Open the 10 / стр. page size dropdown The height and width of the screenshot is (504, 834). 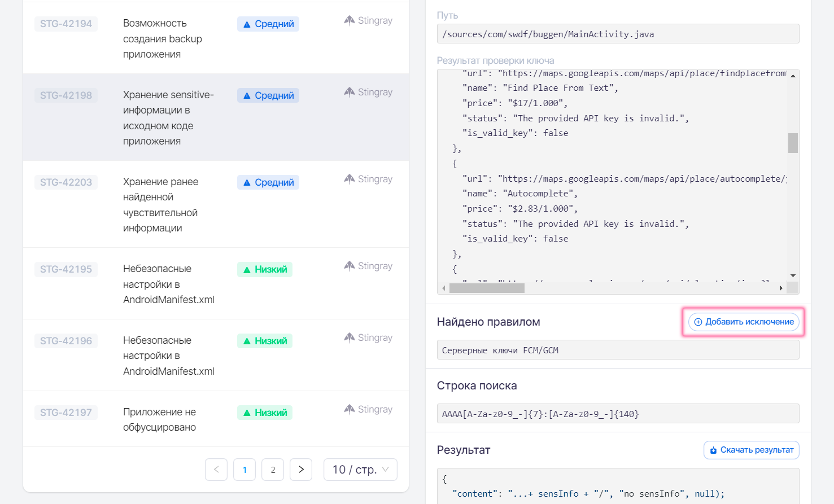coord(360,470)
